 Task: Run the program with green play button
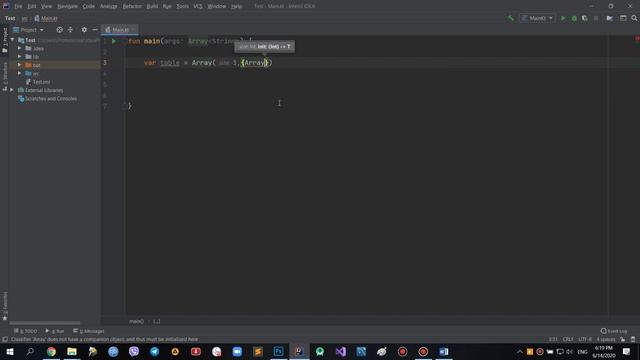563,18
